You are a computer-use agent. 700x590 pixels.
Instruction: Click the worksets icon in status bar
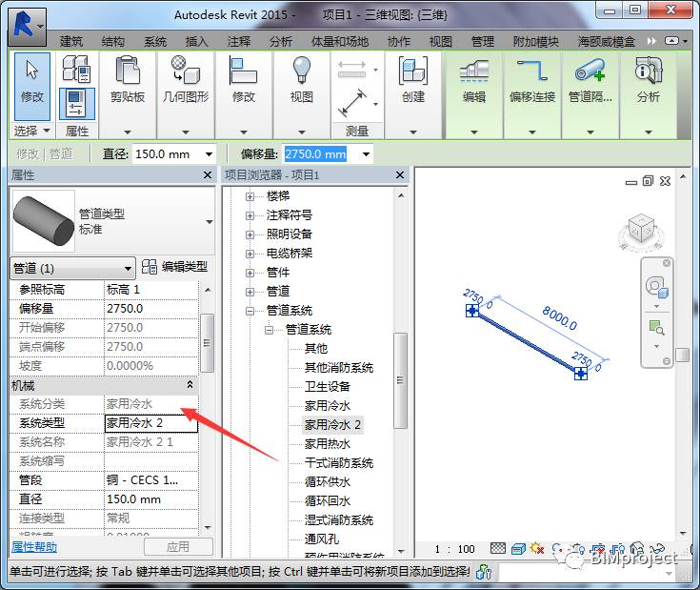(484, 571)
